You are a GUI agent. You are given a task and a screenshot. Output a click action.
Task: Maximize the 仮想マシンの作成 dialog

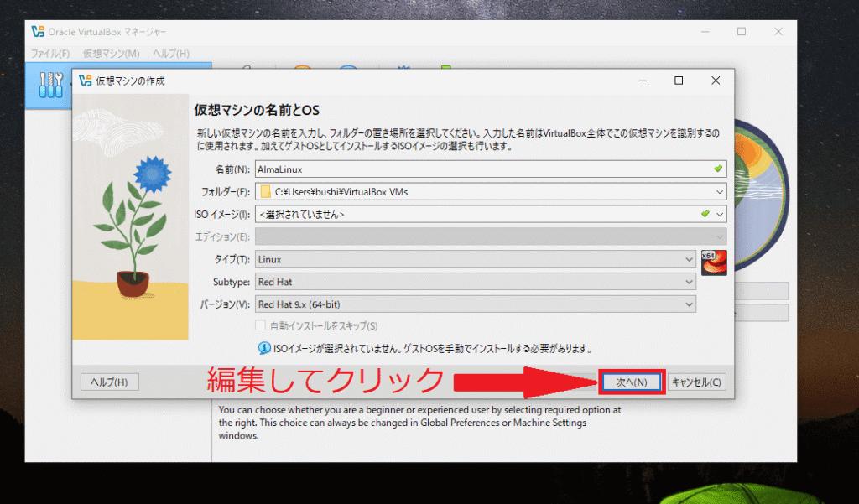[x=679, y=81]
